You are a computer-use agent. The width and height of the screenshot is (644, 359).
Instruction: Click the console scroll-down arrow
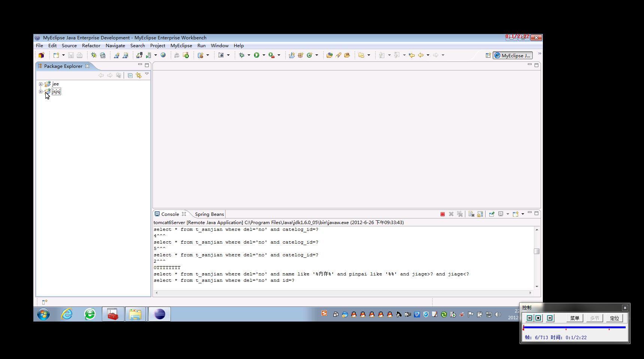[x=537, y=286]
